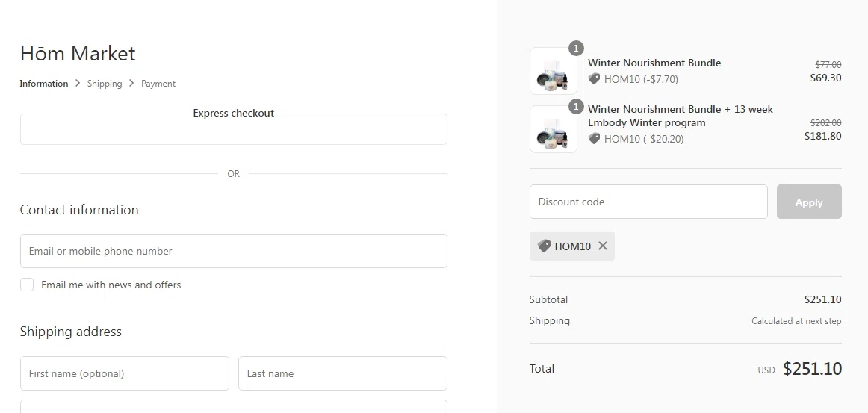Click the struck-through $202.00 price
Viewport: 868px width, 413px height.
(826, 122)
